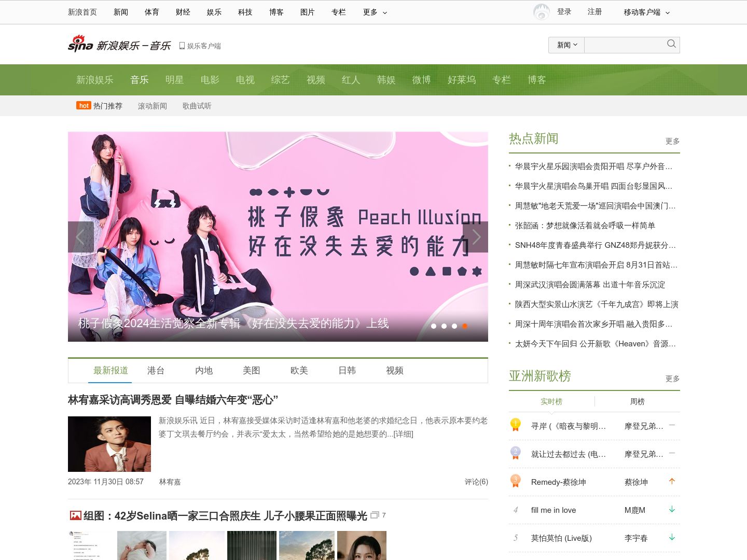Select the fourth orange carousel dot

point(465,326)
